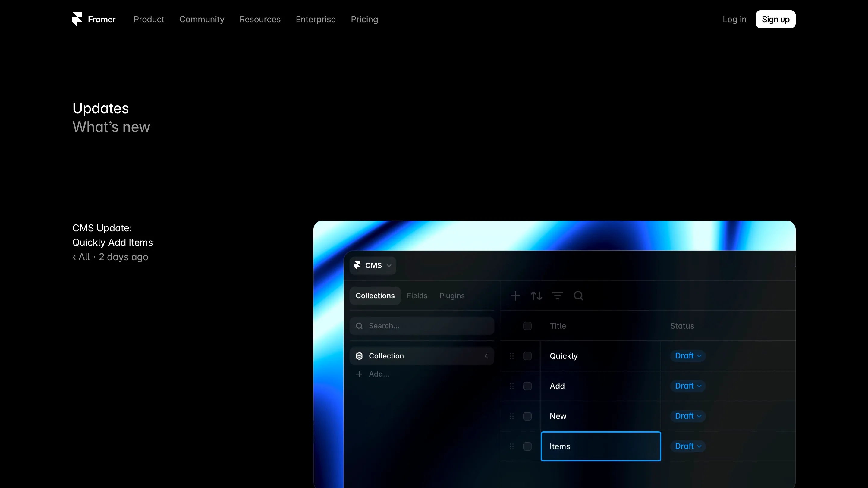Click the Status column header
The image size is (868, 488).
682,326
